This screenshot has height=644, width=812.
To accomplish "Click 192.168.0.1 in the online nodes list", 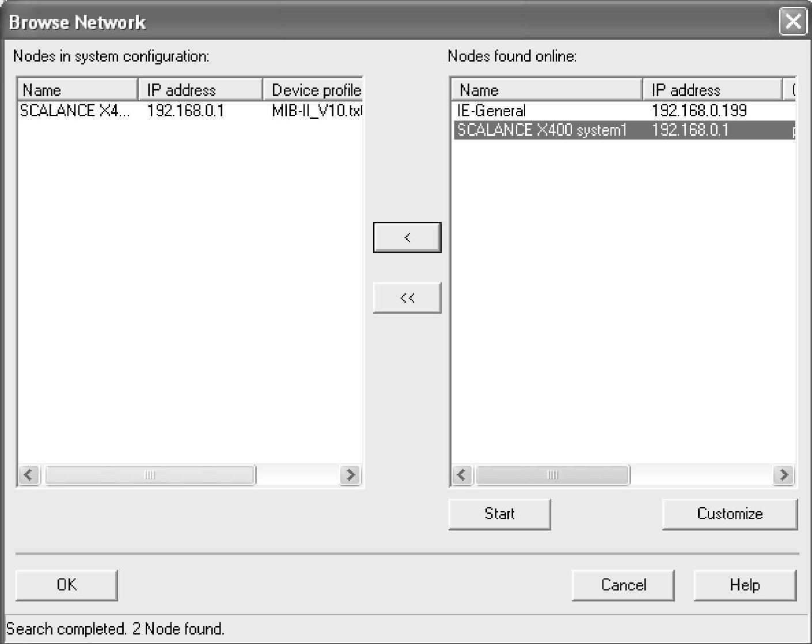I will click(x=690, y=130).
